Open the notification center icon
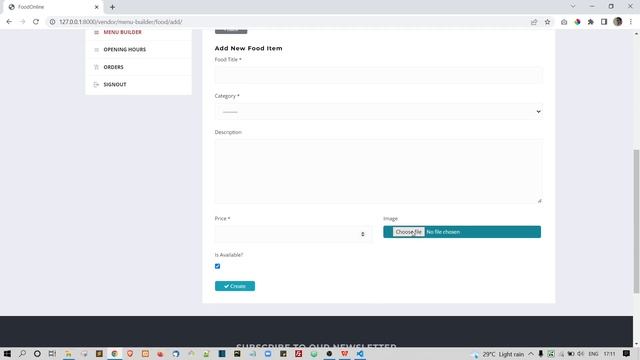The width and height of the screenshot is (640, 360). (x=626, y=353)
